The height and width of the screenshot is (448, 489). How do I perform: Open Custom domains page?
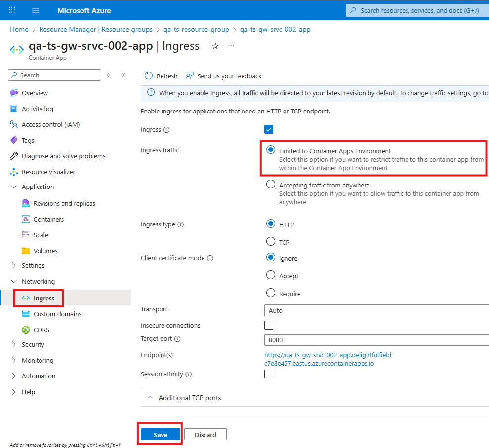(57, 314)
